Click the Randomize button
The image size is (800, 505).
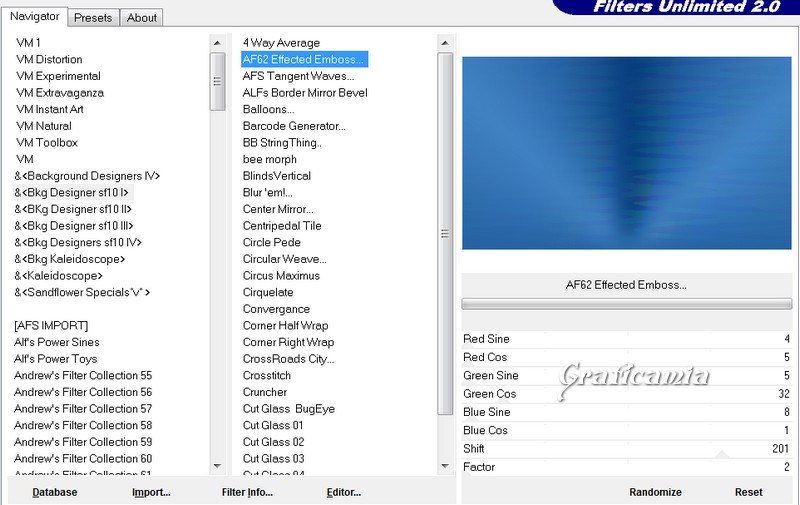click(x=655, y=492)
